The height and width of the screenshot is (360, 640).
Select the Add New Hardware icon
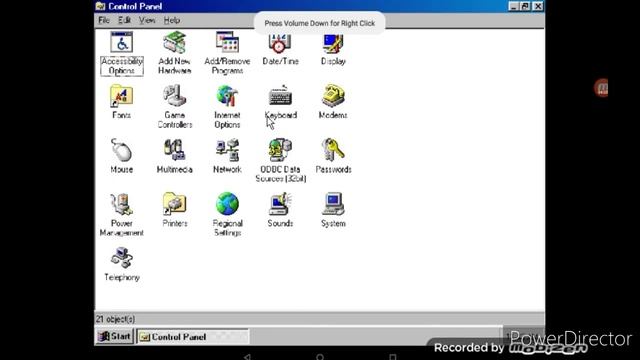coord(175,42)
